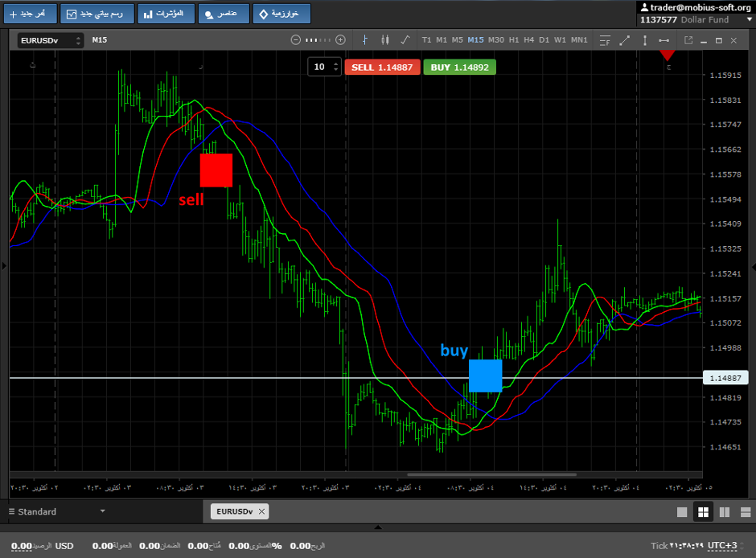The width and height of the screenshot is (756, 558).
Task: Select the M15 timeframe
Action: point(475,40)
